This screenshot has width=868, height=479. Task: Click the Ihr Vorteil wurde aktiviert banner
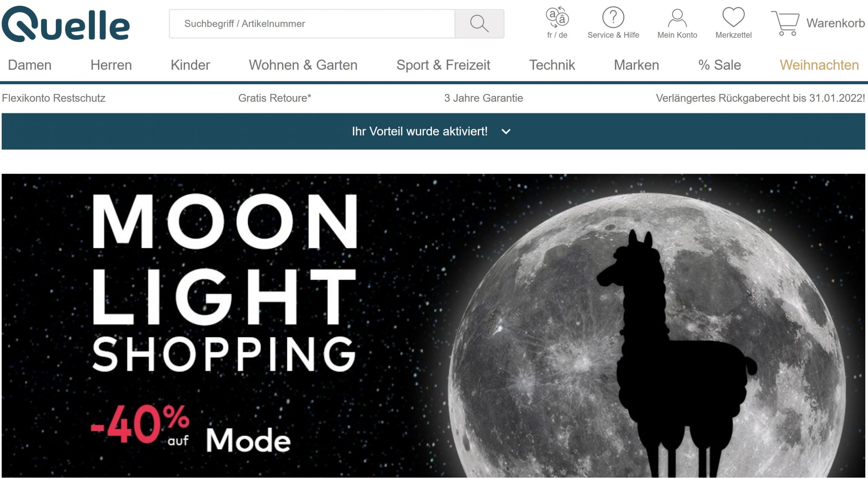(433, 131)
